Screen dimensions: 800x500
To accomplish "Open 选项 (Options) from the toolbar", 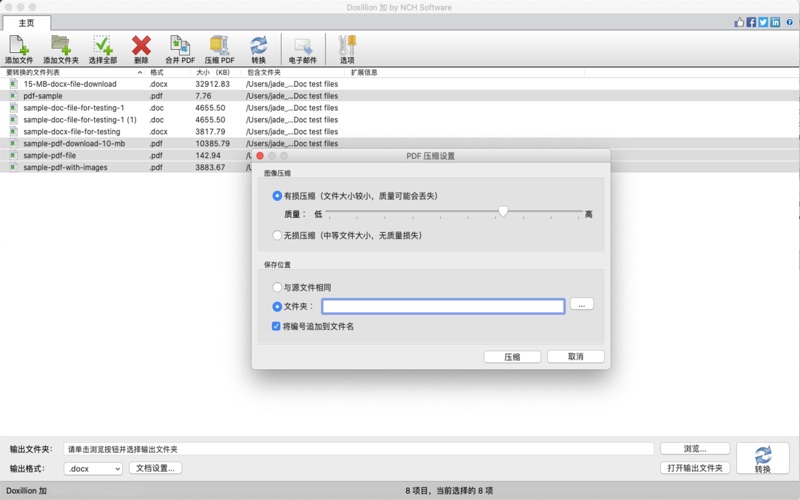I will pos(347,48).
